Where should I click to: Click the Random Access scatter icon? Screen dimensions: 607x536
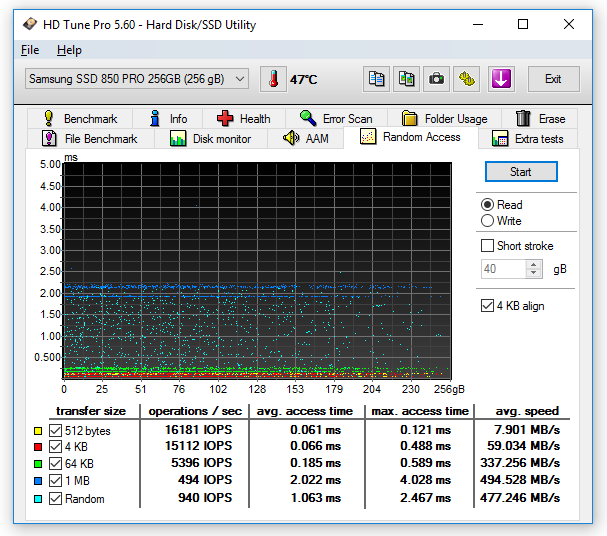pos(368,137)
